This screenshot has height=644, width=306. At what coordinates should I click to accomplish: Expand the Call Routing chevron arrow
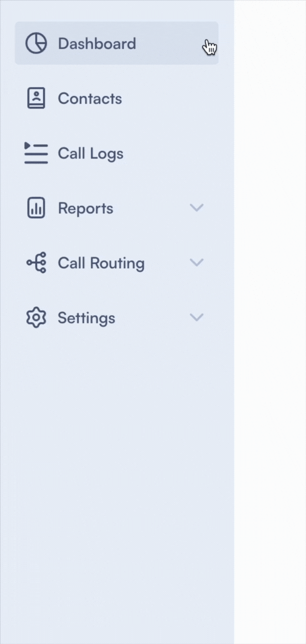197,263
